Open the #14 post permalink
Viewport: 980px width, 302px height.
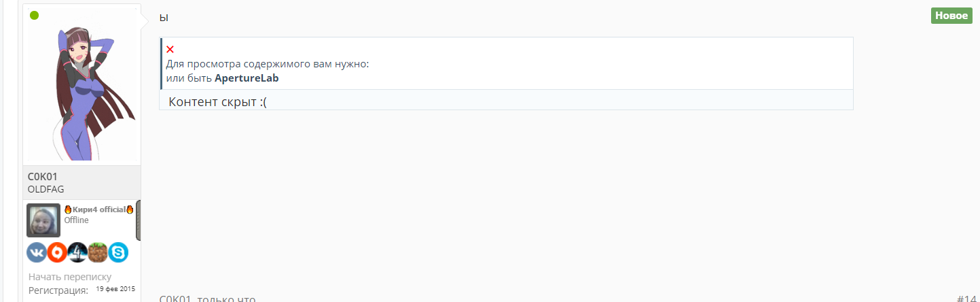click(966, 299)
